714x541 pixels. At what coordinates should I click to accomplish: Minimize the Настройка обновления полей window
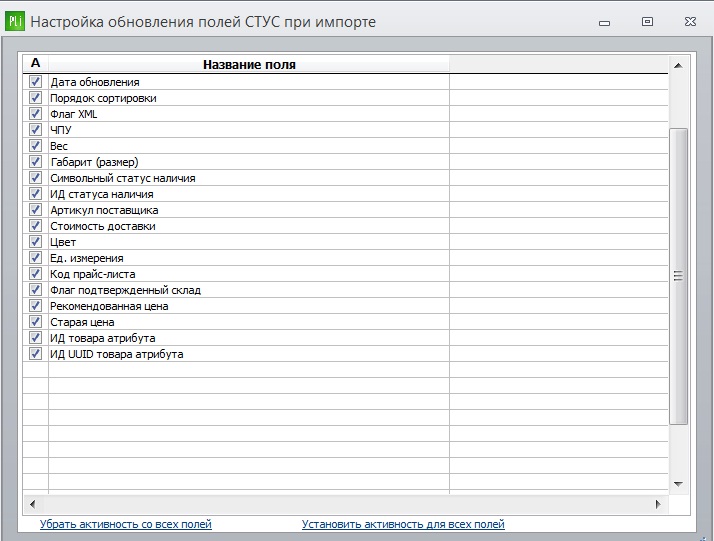[x=604, y=22]
